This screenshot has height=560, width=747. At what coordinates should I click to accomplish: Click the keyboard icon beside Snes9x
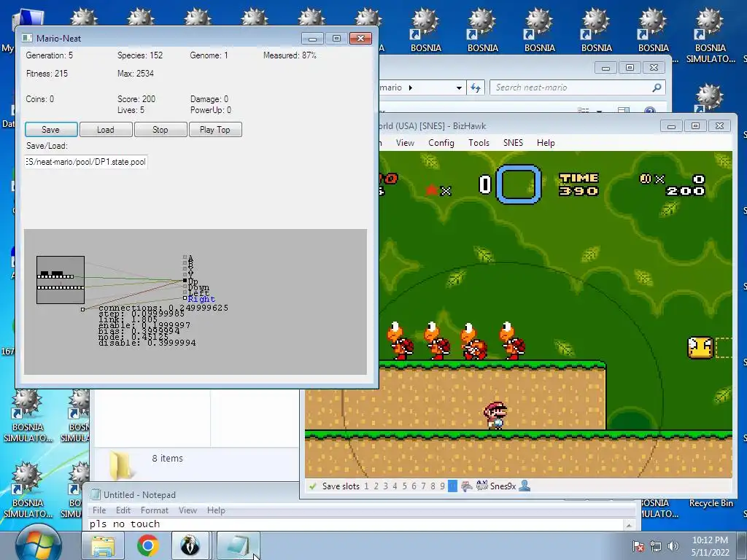point(481,486)
